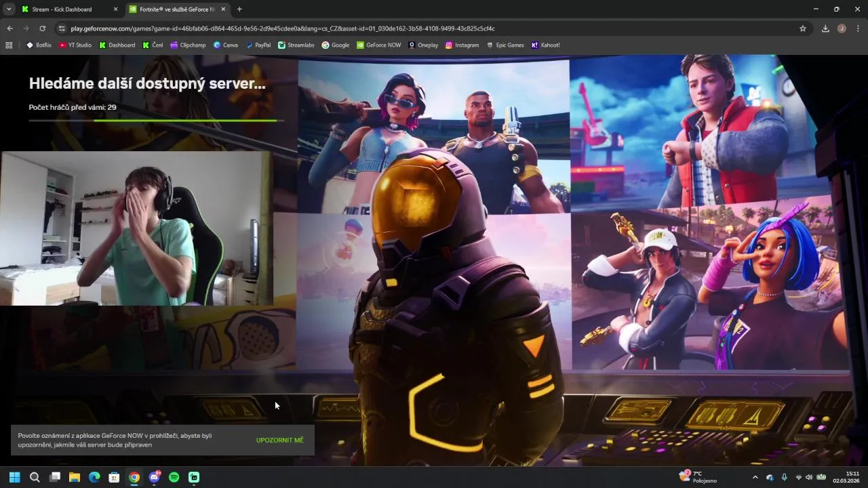Bookmark this page with star icon

coord(803,28)
